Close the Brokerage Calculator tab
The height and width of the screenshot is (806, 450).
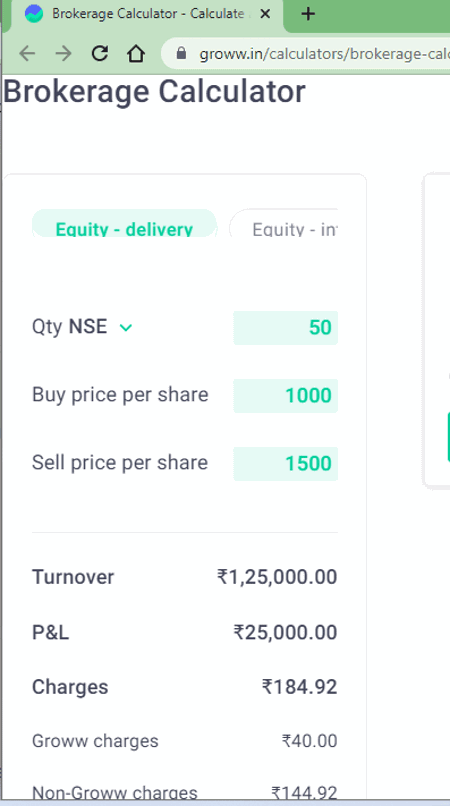pos(265,14)
